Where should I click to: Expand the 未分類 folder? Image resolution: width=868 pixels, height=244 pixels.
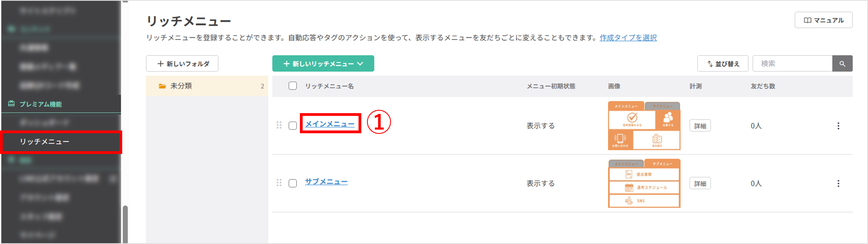(183, 86)
